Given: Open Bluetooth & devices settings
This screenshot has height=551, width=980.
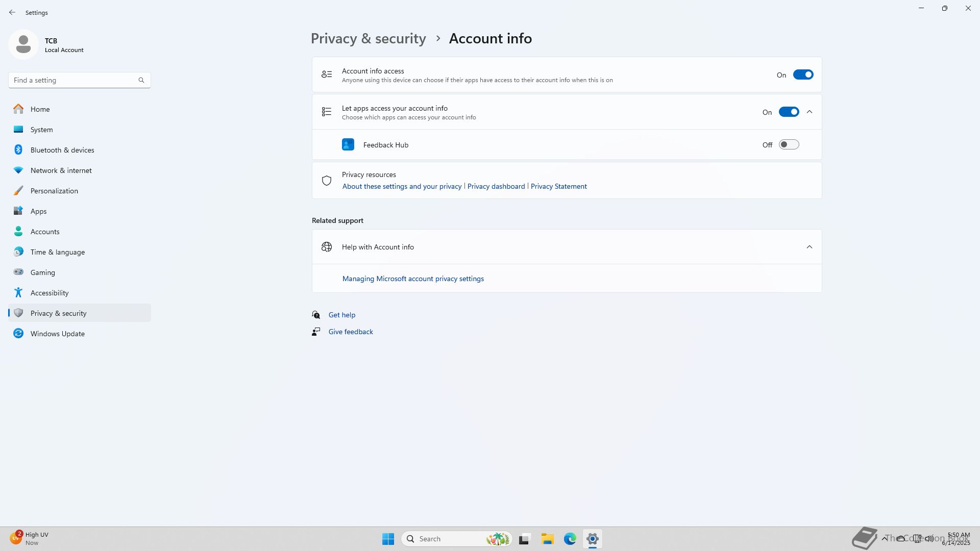Looking at the screenshot, I should [62, 150].
